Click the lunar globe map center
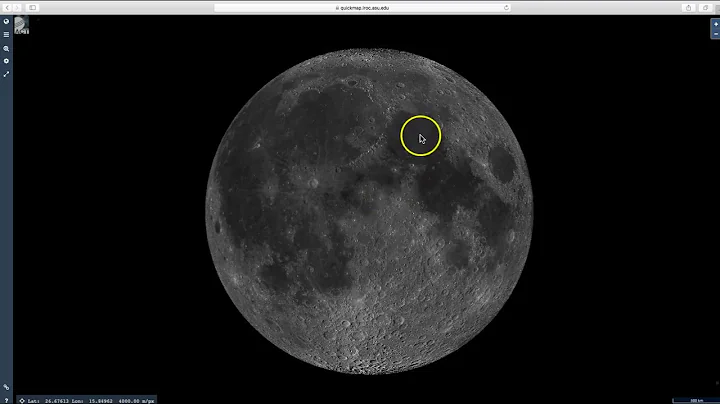This screenshot has height=404, width=720. [369, 211]
